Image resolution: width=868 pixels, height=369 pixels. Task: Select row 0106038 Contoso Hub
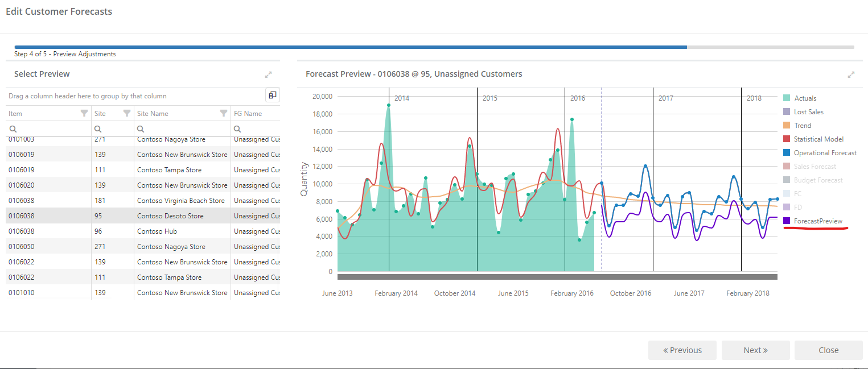(x=143, y=231)
